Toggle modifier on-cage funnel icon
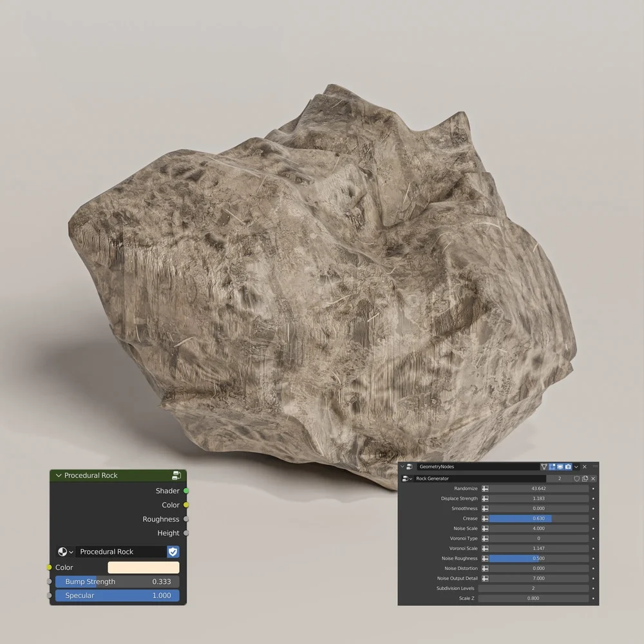 tap(544, 466)
